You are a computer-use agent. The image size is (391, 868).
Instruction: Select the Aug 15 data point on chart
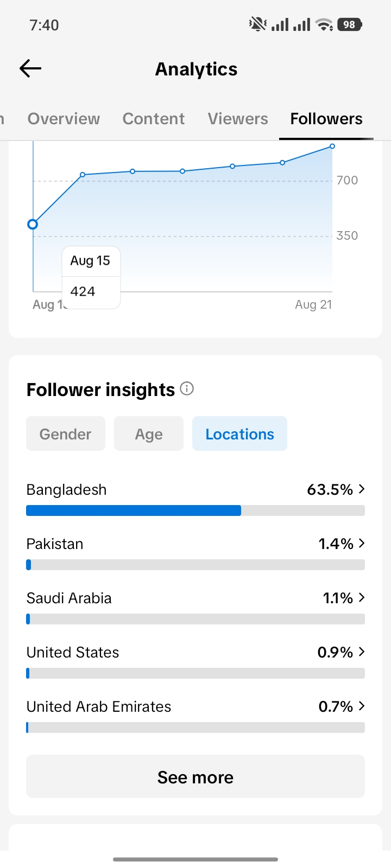pos(33,224)
